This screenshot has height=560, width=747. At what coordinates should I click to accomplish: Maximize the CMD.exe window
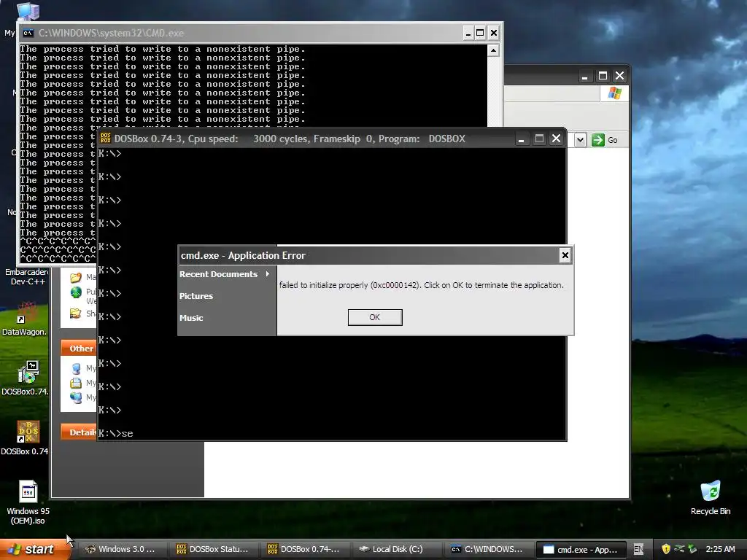pos(480,33)
